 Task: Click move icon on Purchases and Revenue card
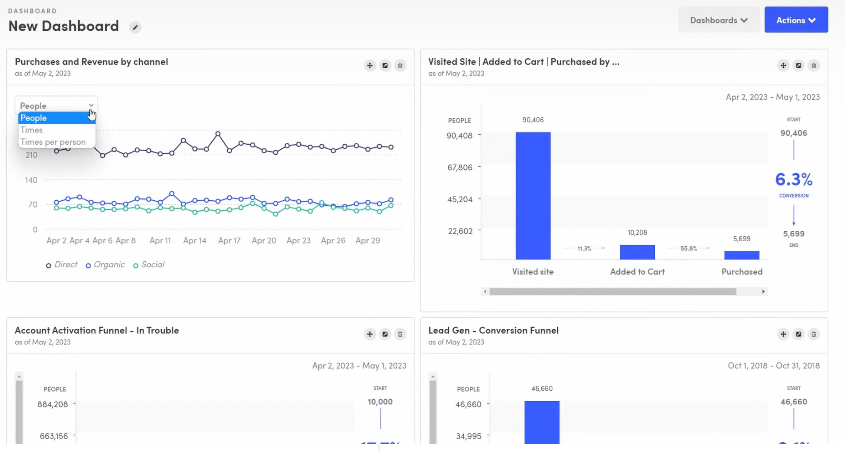click(x=370, y=65)
